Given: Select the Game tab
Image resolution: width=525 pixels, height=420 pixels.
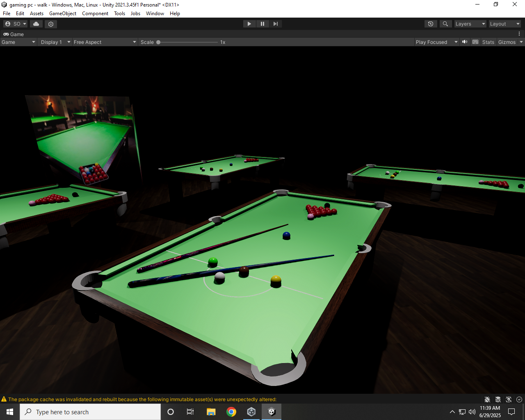Looking at the screenshot, I should 14,34.
